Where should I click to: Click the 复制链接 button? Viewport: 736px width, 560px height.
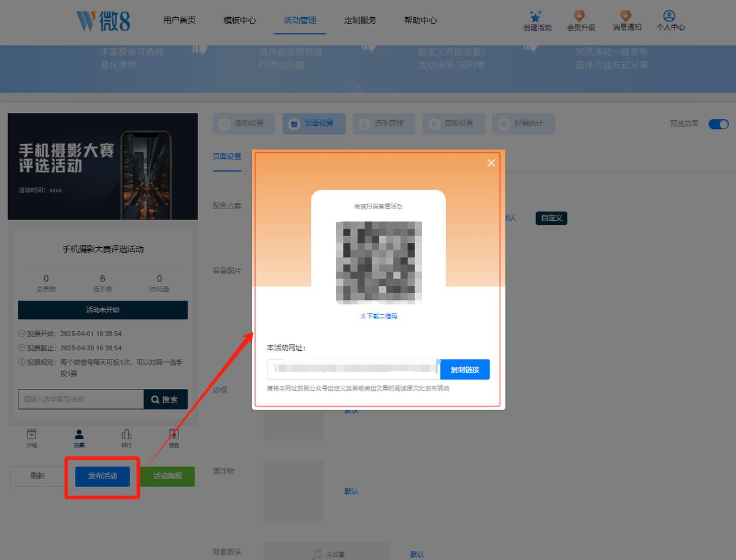click(465, 370)
